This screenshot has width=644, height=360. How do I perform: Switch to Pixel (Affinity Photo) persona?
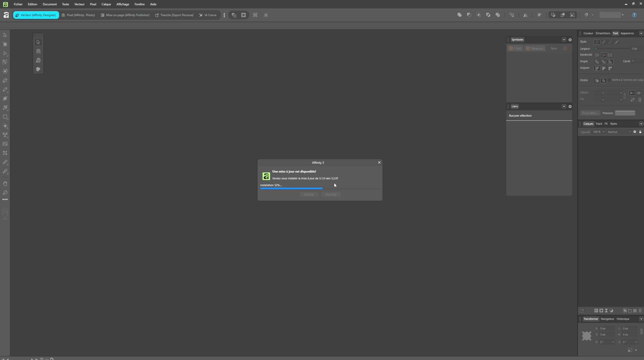[x=78, y=15]
